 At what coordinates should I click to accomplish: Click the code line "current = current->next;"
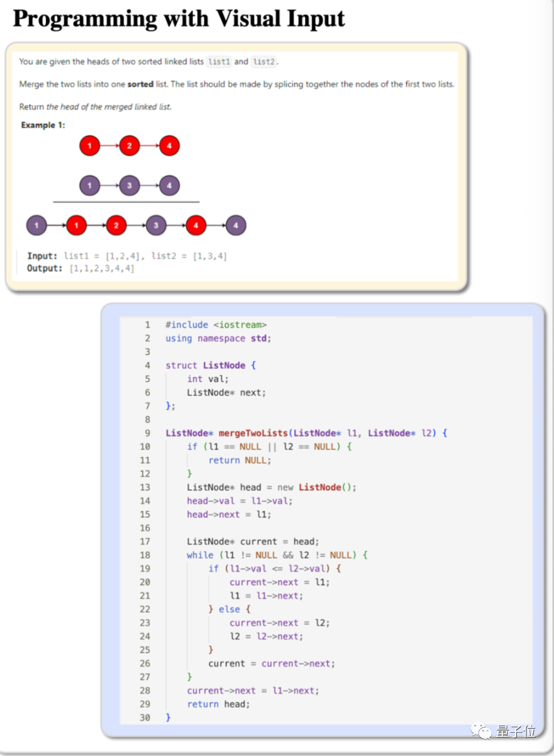coord(272,663)
